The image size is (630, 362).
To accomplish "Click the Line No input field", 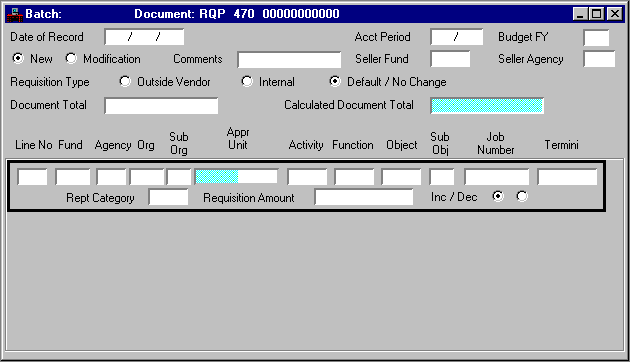I will tap(33, 177).
